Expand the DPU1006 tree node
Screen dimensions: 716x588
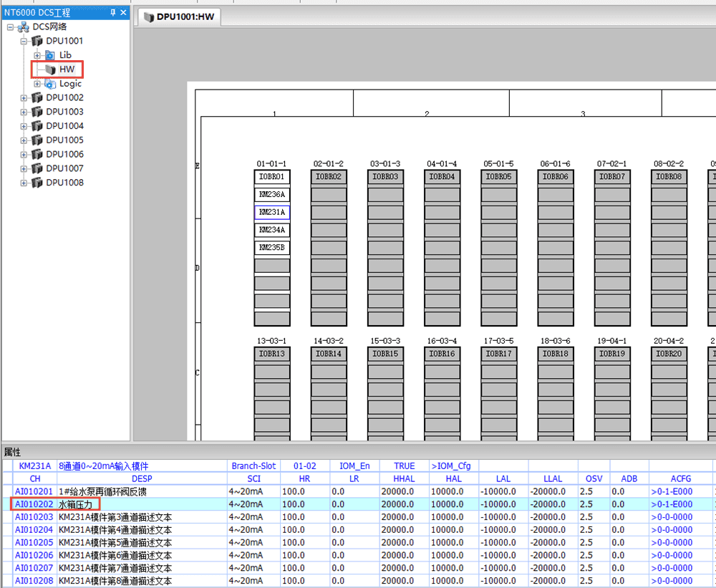click(x=24, y=155)
